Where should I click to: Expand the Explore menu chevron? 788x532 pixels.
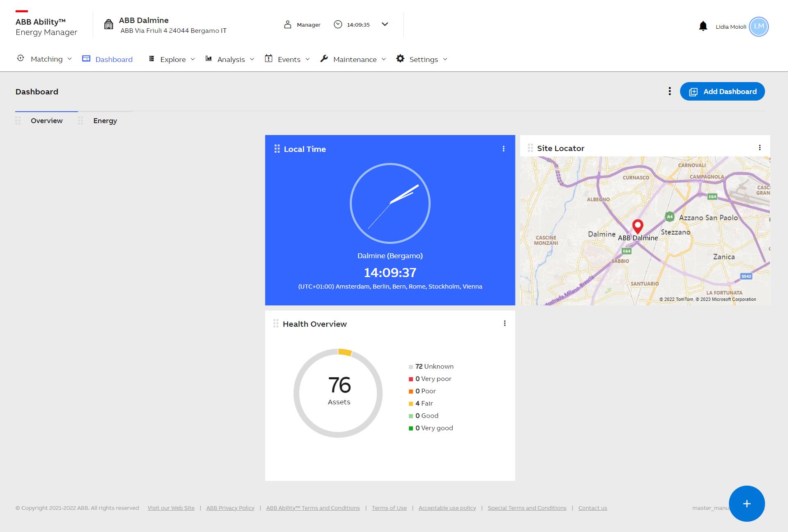[193, 59]
